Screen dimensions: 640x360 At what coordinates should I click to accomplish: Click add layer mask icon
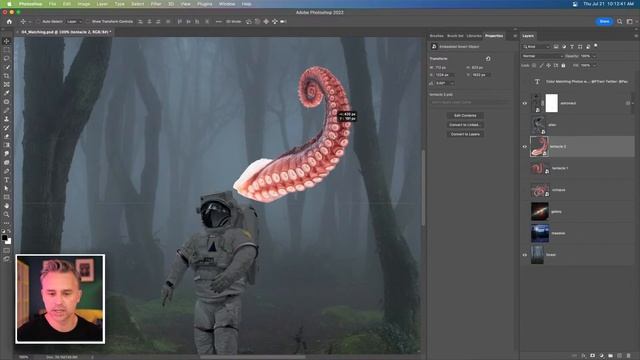593,356
